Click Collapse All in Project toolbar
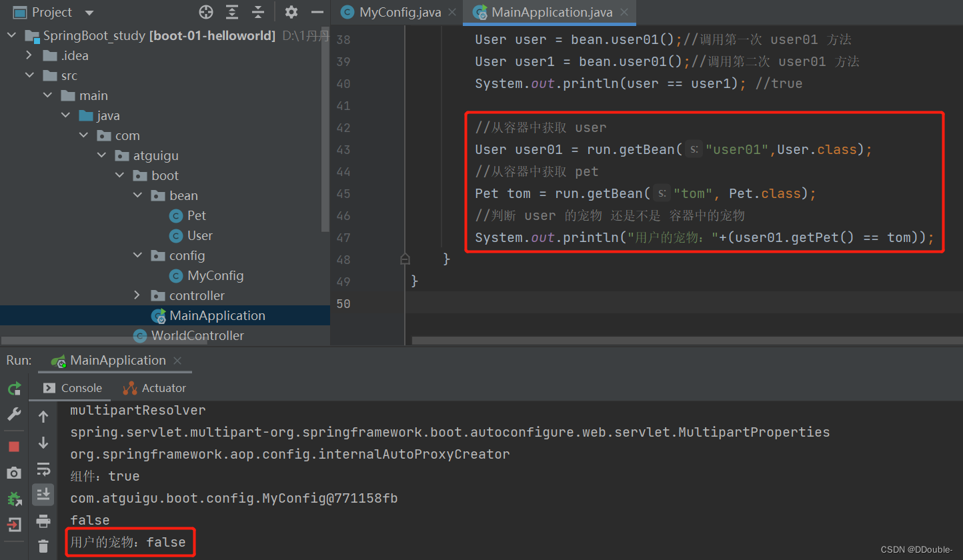 tap(258, 12)
